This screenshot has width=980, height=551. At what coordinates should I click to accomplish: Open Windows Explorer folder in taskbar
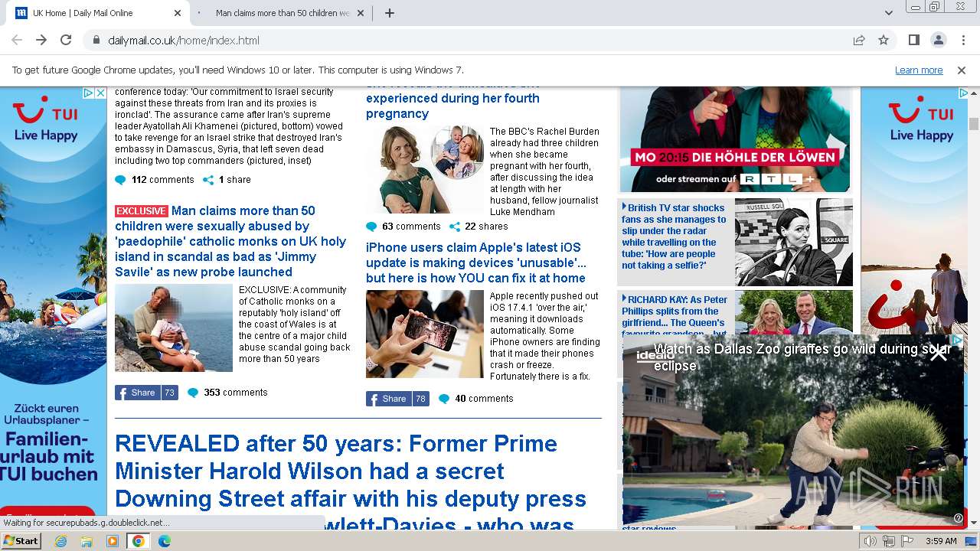click(x=87, y=541)
